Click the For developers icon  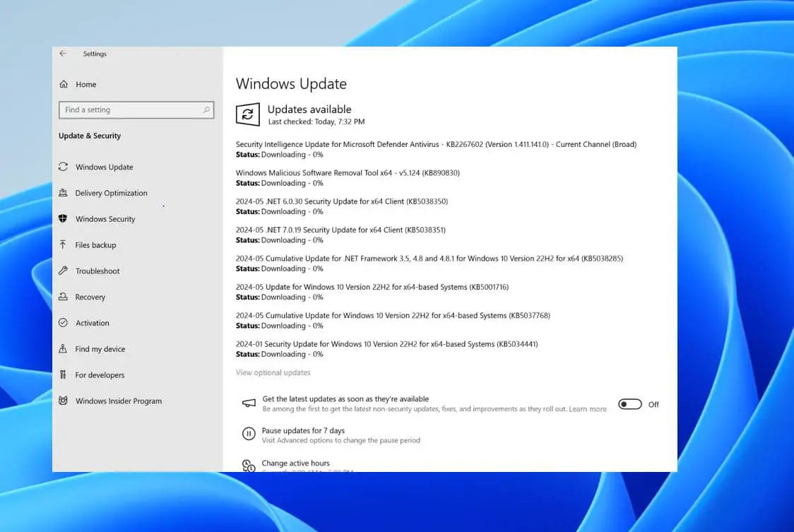point(64,374)
